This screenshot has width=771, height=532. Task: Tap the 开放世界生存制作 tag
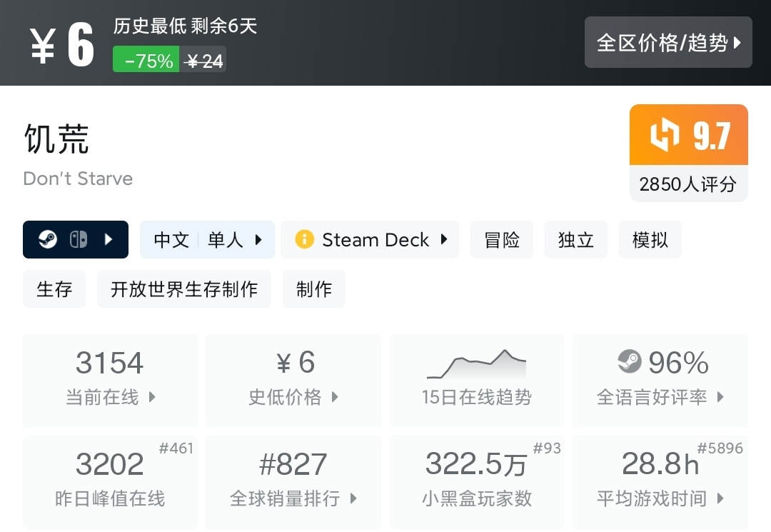pyautogui.click(x=184, y=288)
